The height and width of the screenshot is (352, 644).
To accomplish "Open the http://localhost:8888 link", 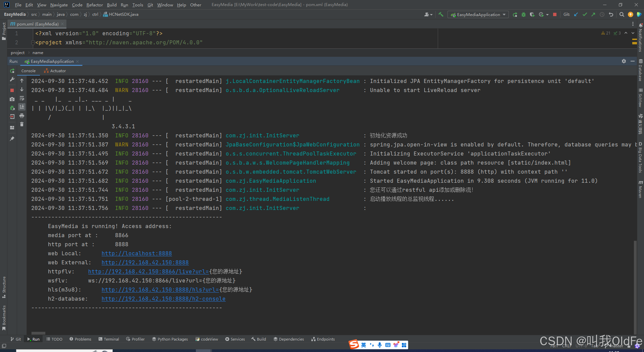I will [137, 253].
